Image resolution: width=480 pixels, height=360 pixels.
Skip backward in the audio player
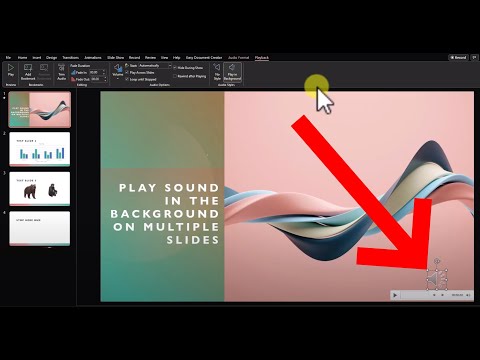click(434, 295)
